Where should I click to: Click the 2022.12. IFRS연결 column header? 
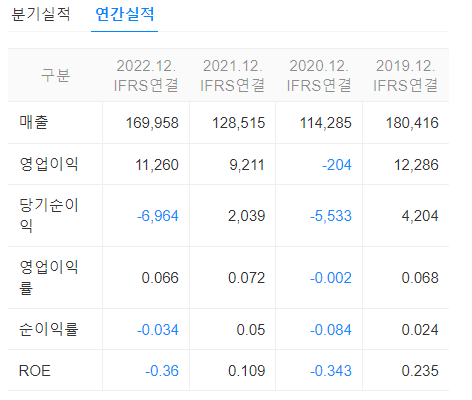pos(146,75)
